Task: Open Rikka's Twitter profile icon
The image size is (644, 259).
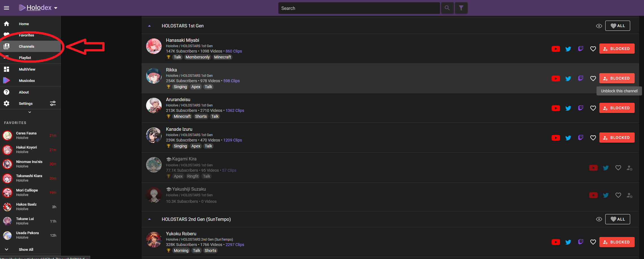Action: (x=568, y=79)
